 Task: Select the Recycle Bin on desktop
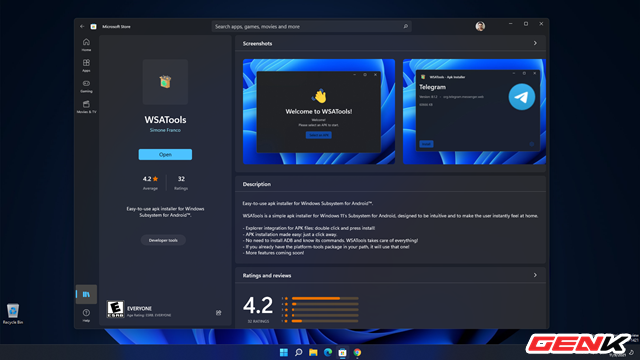[13, 314]
